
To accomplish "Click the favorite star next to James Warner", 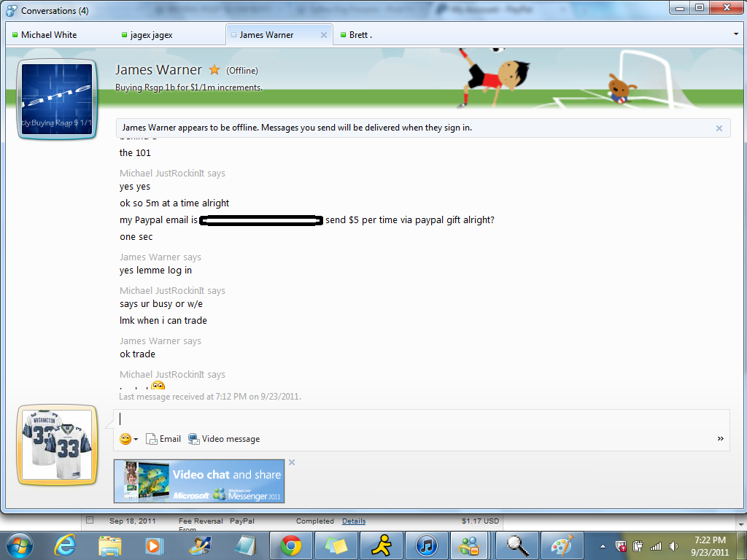I will (x=214, y=70).
